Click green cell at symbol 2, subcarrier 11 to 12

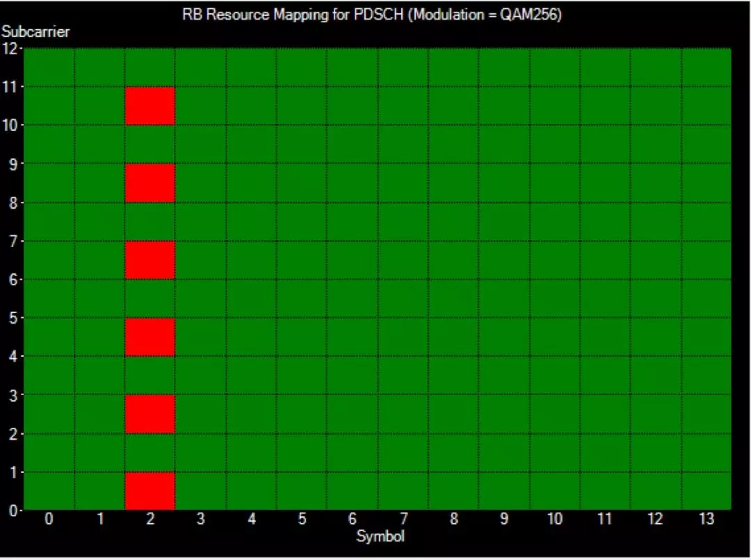point(150,67)
